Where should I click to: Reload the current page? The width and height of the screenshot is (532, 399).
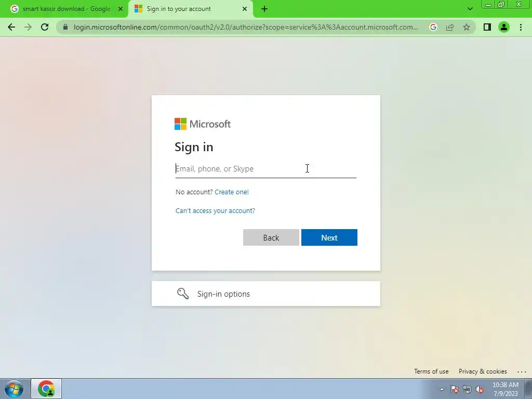click(45, 27)
